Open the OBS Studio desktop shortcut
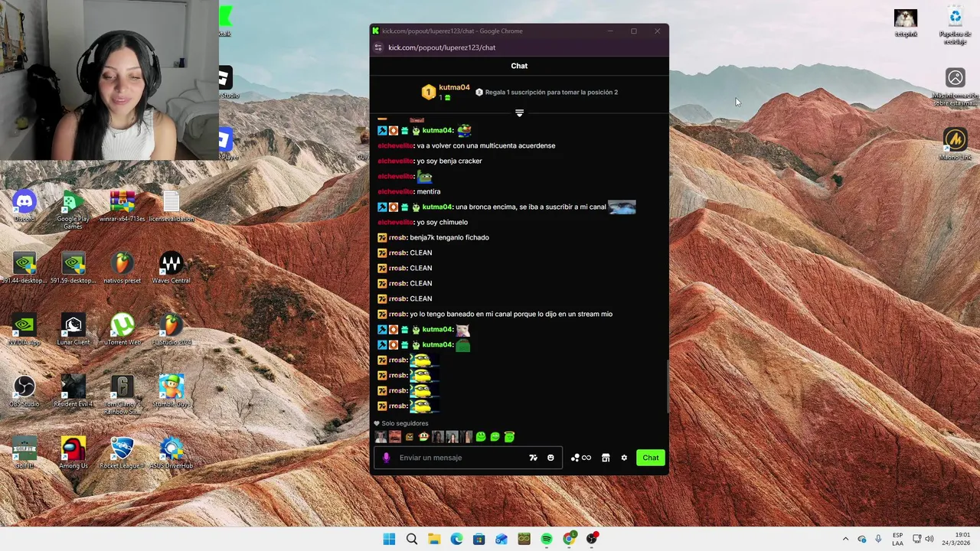Screen dimensions: 980x551 click(x=24, y=392)
